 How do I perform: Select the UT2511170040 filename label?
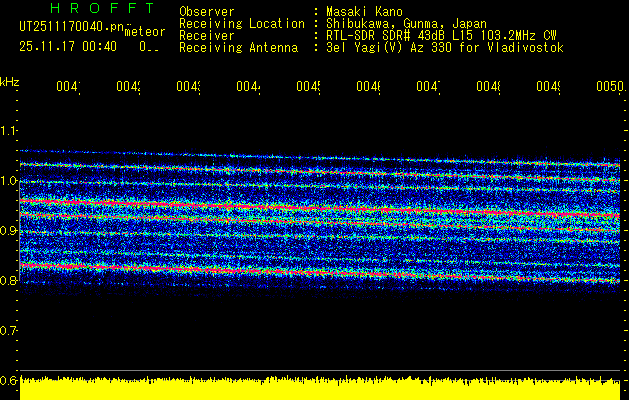pos(68,27)
